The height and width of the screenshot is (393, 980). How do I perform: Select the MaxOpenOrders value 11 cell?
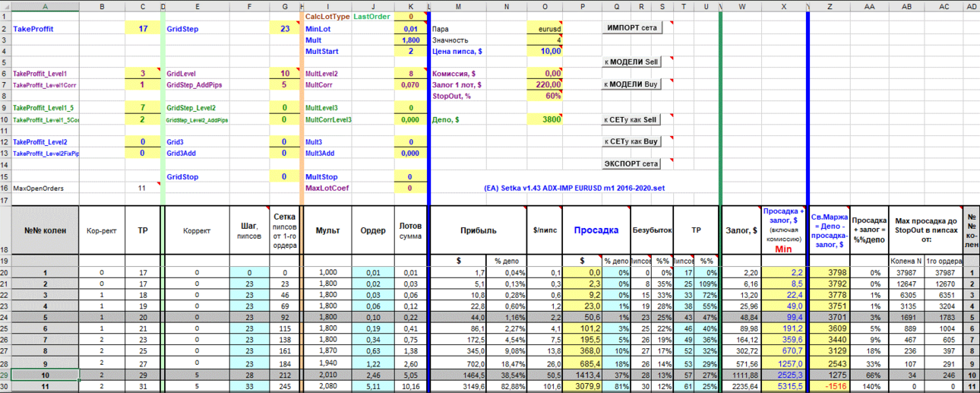(x=142, y=188)
